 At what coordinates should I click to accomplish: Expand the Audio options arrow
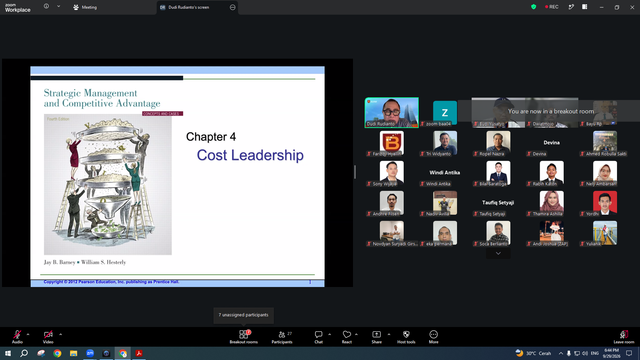click(x=28, y=334)
